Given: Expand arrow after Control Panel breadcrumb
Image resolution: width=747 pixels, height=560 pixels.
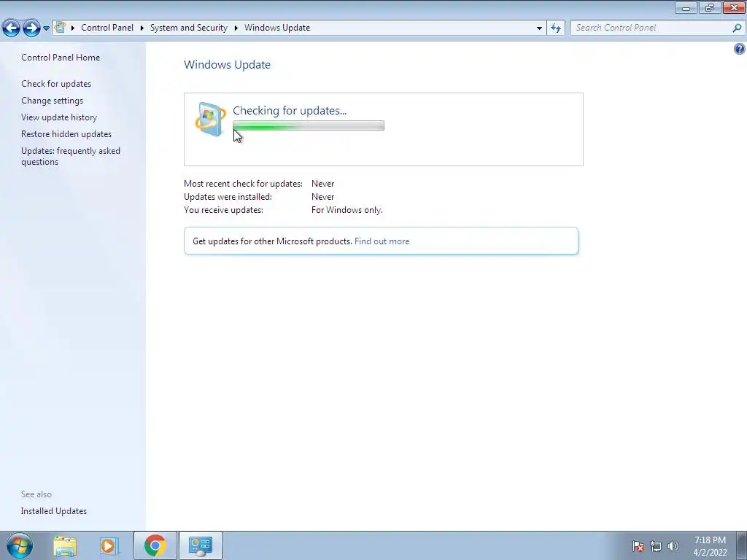Looking at the screenshot, I should (142, 28).
